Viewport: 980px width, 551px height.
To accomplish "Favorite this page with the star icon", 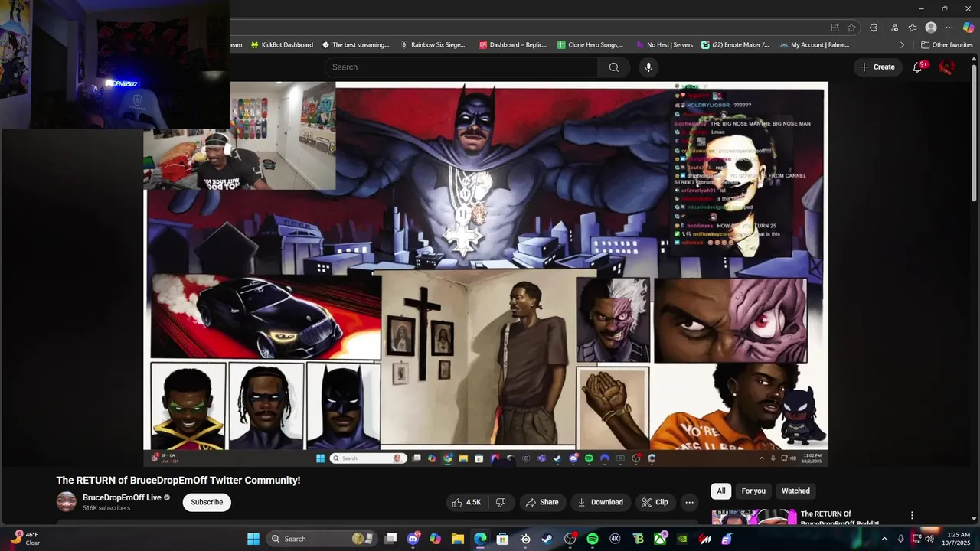I will click(851, 28).
